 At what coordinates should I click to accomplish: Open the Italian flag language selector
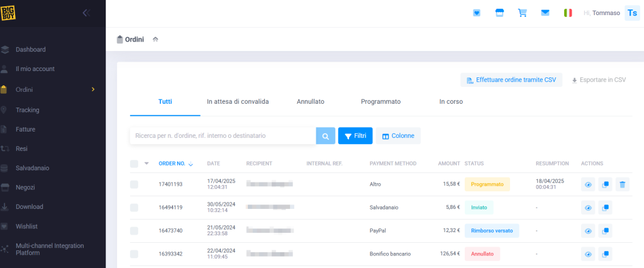tap(568, 13)
